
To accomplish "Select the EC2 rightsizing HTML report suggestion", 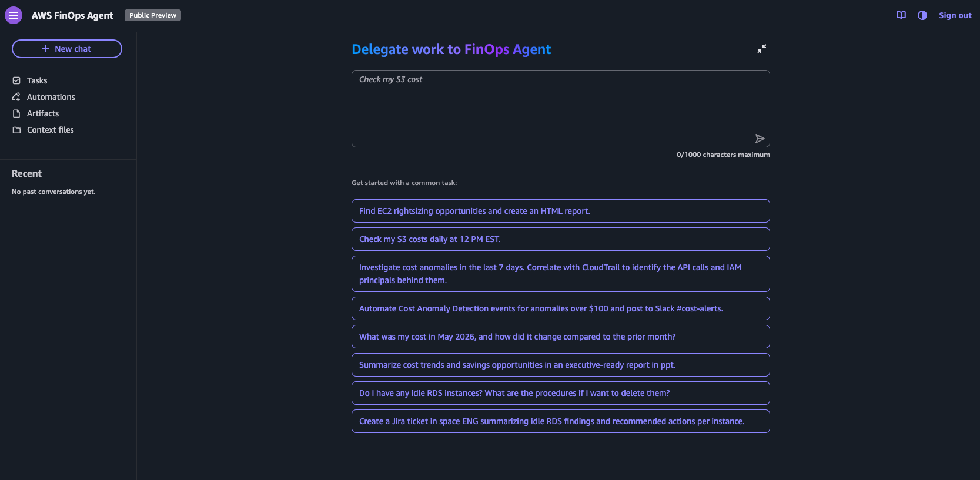I will point(561,211).
